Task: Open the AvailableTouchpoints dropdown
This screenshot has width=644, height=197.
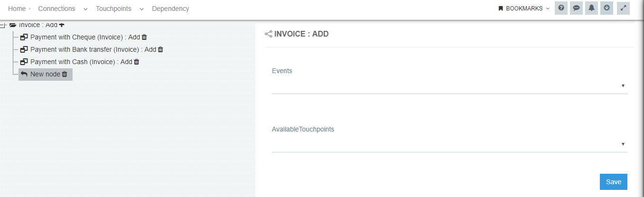Action: (x=449, y=144)
